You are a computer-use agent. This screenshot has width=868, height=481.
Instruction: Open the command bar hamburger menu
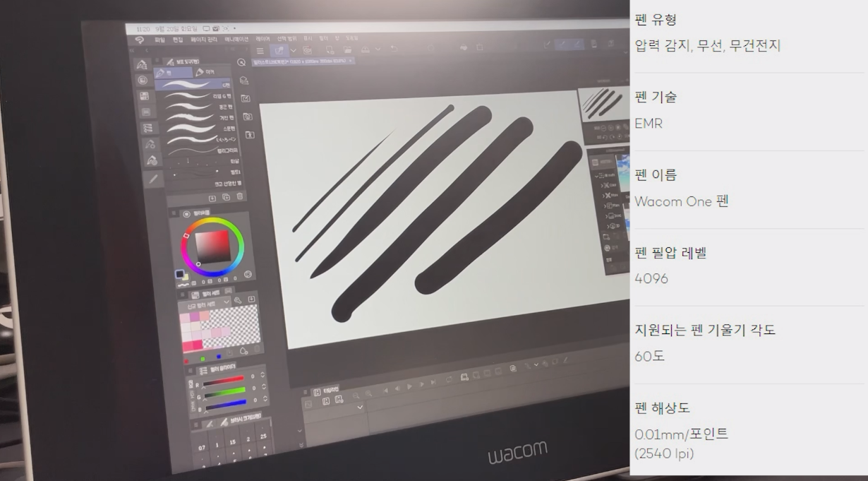pyautogui.click(x=260, y=51)
